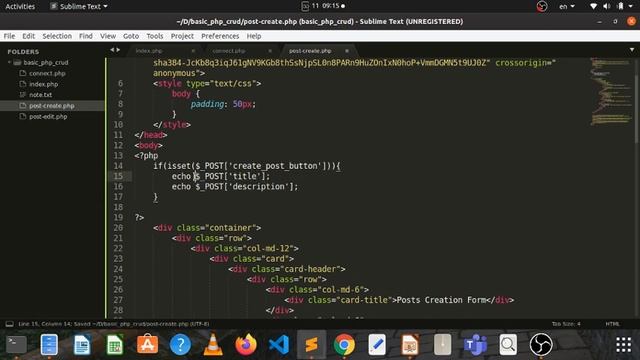Viewport: 640px width, 360px height.
Task: Show all applications grid
Action: pyautogui.click(x=623, y=345)
